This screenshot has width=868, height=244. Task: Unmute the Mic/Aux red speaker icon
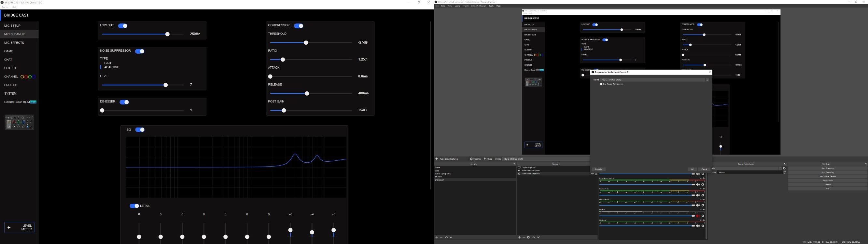pos(698,216)
